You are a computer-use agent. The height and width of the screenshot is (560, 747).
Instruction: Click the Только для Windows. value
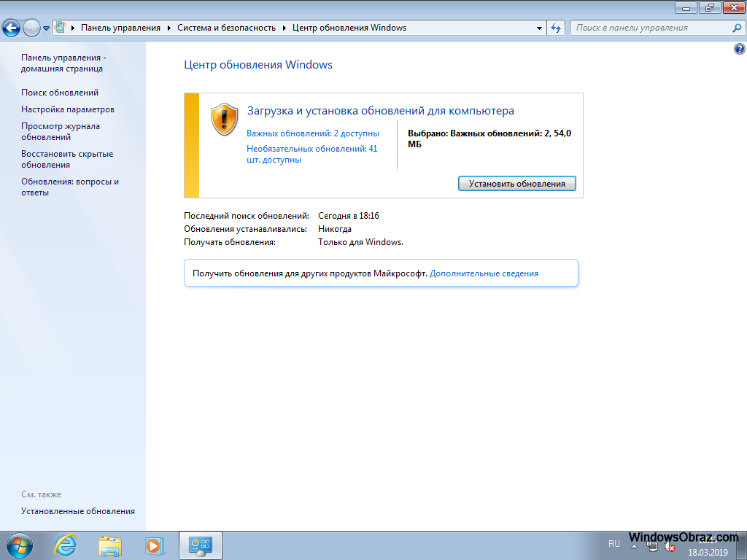pyautogui.click(x=360, y=242)
